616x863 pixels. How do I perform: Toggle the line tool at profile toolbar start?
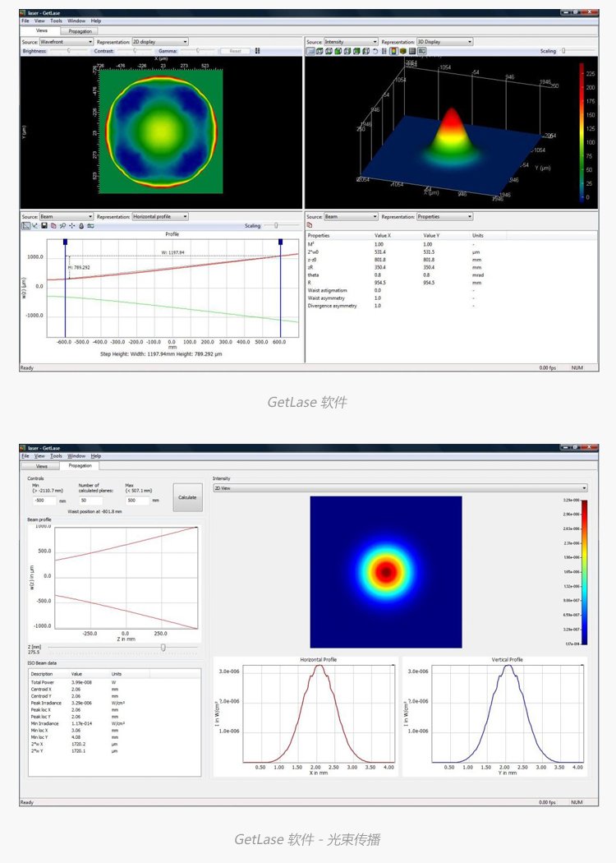pos(25,225)
